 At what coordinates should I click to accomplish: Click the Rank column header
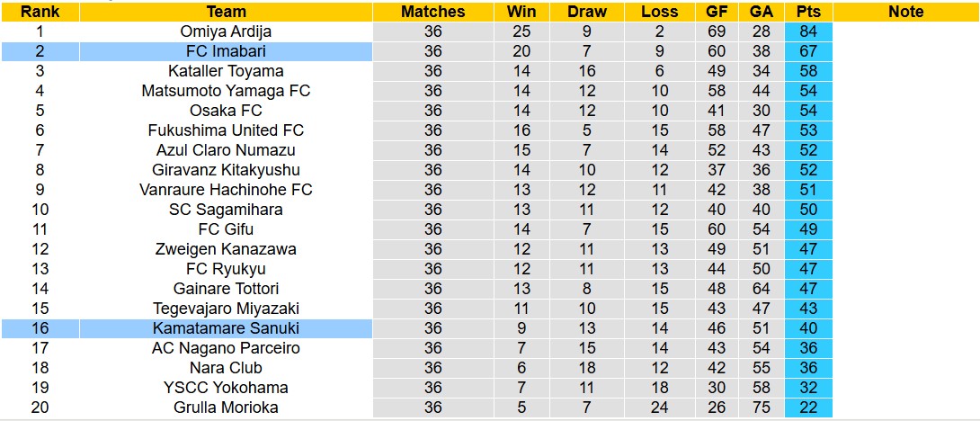(x=40, y=12)
